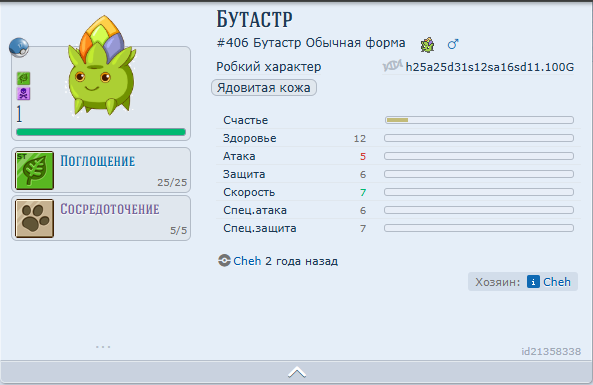The width and height of the screenshot is (593, 385).
Task: Click the Скорость stat bar
Action: tap(479, 192)
